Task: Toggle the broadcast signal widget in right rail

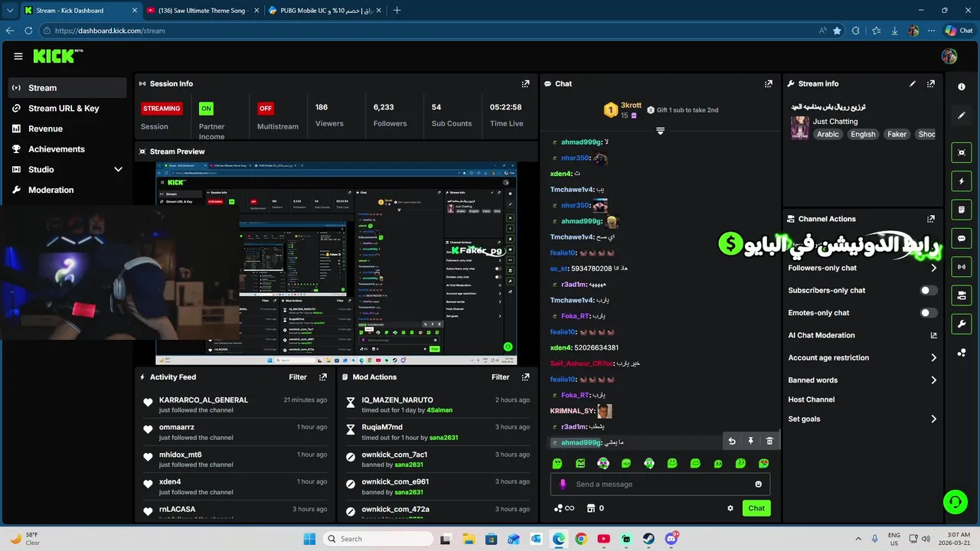Action: [x=962, y=266]
